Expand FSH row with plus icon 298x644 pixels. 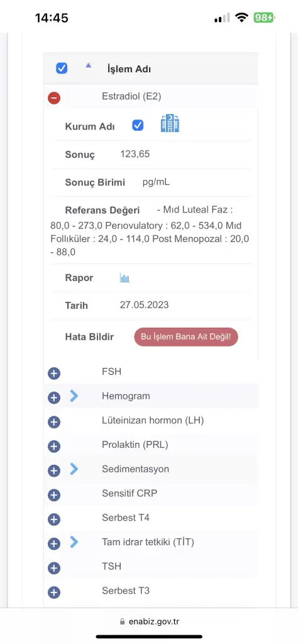tap(54, 374)
